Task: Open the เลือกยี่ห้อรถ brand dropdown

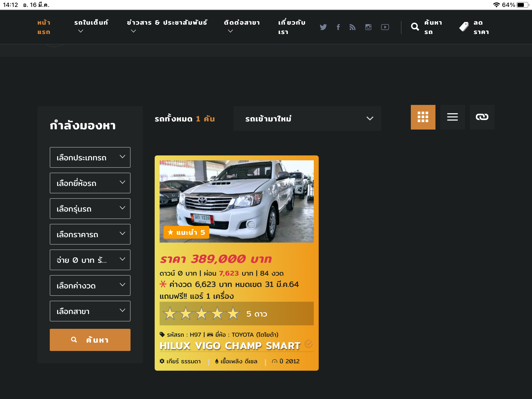Action: (90, 183)
